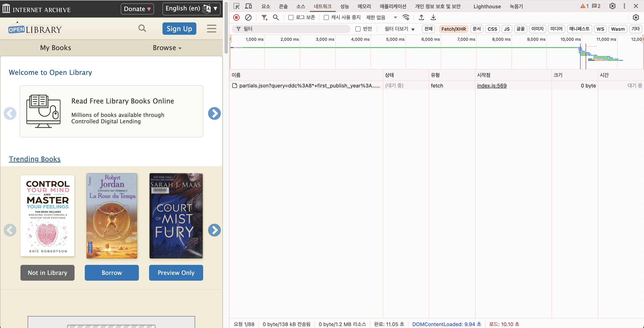Screen dimensions: 644x328
Task: Switch to the 성능 tab
Action: pos(345,6)
